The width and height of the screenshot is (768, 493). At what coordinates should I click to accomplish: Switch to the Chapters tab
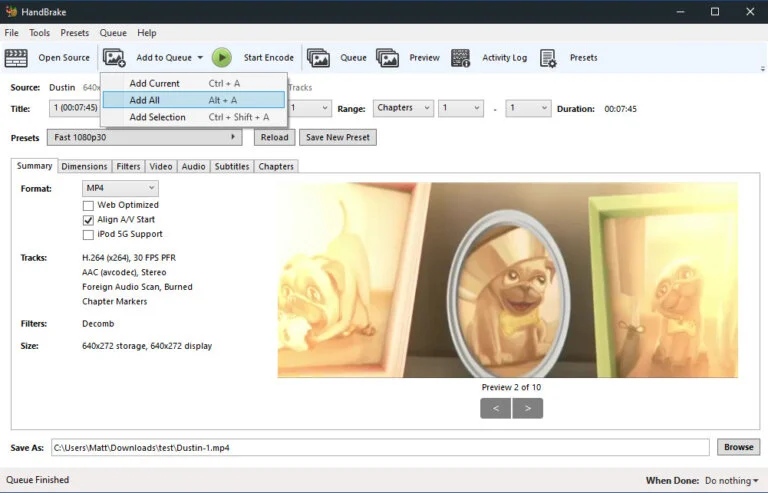click(276, 166)
